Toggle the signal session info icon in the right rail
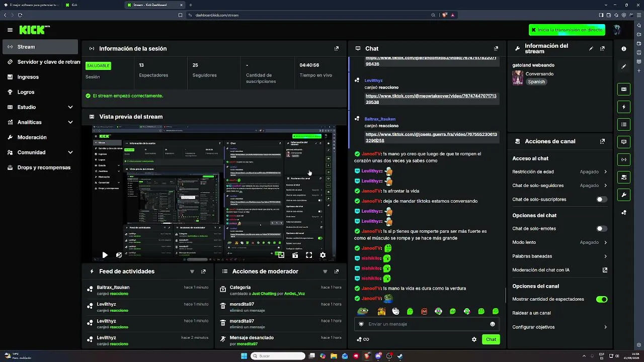Viewport: 644px width, 362px height. pos(624,160)
